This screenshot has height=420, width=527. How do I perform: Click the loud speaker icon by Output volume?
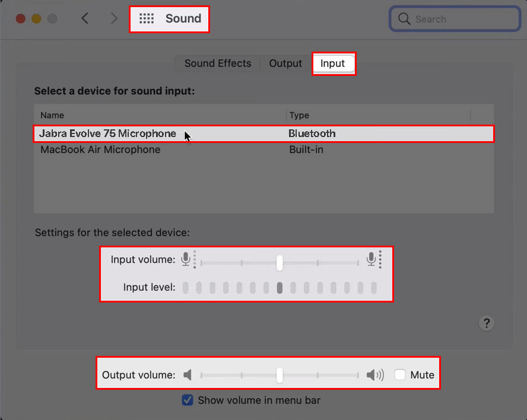[x=375, y=375]
